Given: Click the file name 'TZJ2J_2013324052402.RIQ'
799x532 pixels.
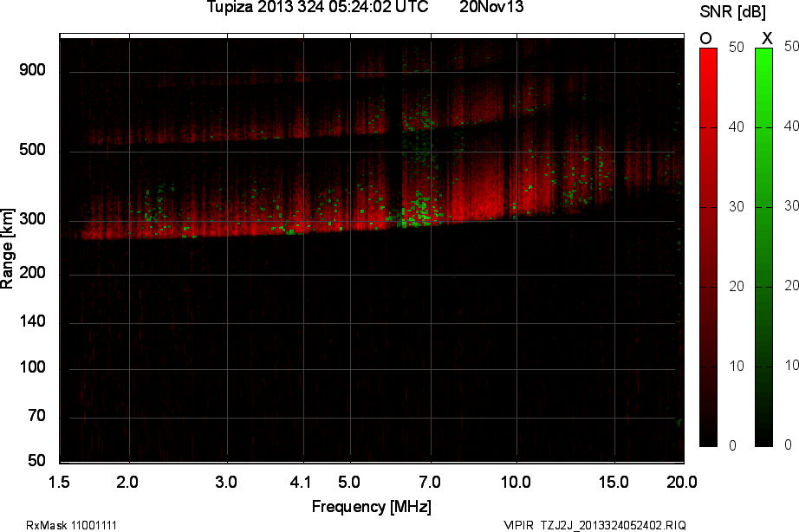Looking at the screenshot, I should 613,525.
